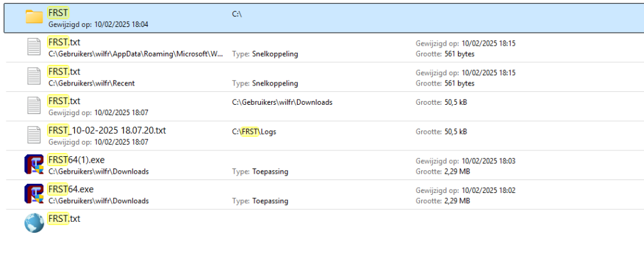Screen dimensions: 644x272
Task: Select the FRST64.exe file name
Action: click(x=71, y=190)
